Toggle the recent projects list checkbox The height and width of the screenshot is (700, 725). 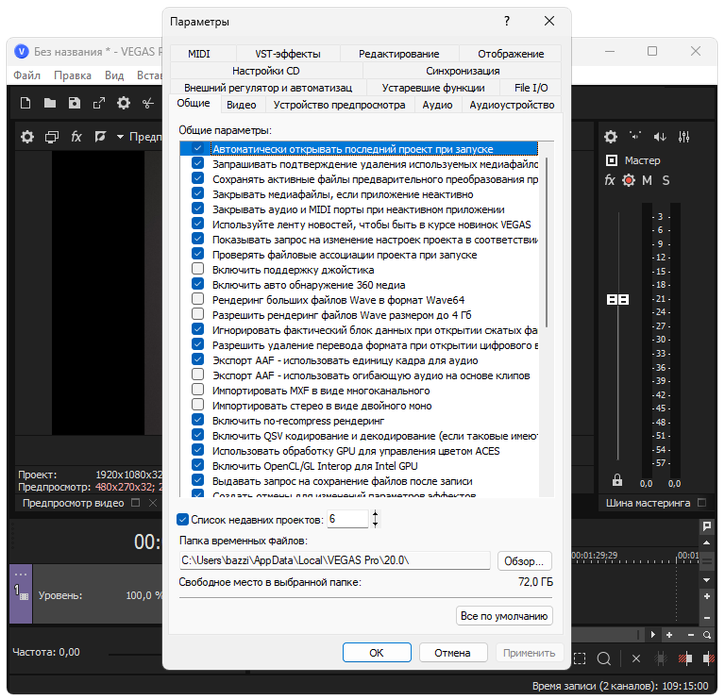[182, 520]
